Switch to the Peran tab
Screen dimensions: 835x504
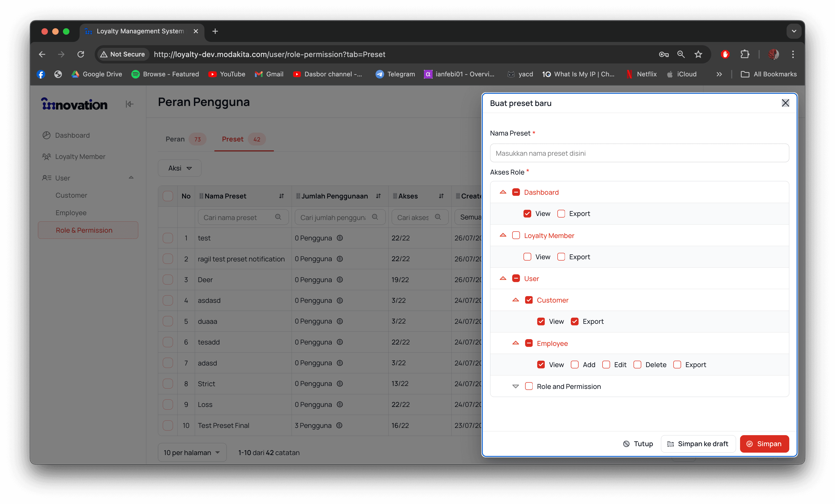(175, 139)
